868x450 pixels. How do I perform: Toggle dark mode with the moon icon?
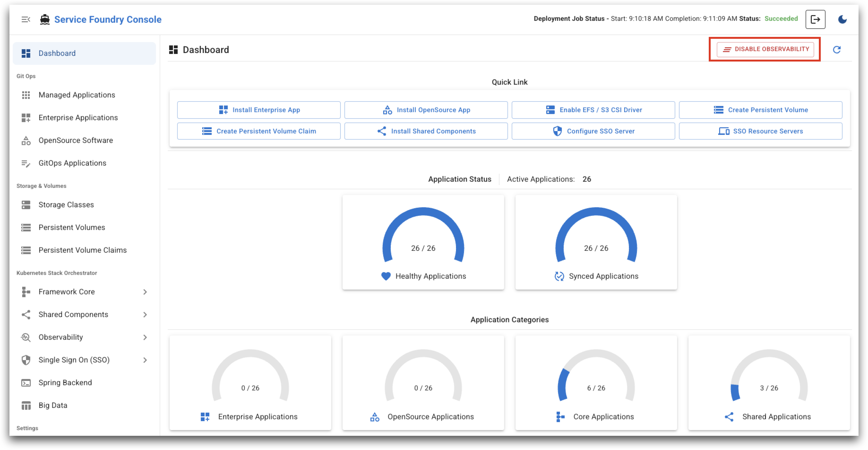(842, 19)
